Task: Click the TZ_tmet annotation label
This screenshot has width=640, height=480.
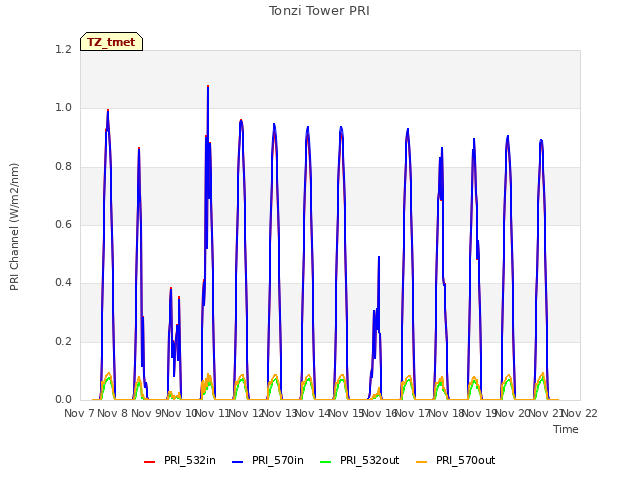Action: (111, 42)
